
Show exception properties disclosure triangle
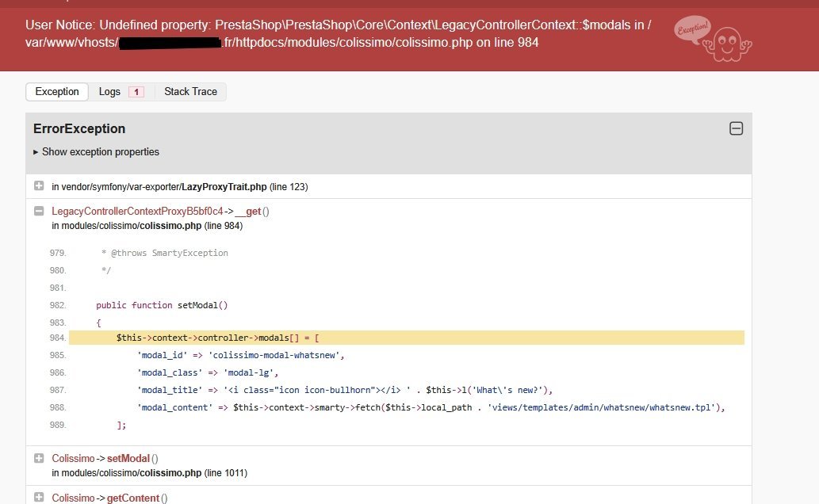click(x=36, y=152)
